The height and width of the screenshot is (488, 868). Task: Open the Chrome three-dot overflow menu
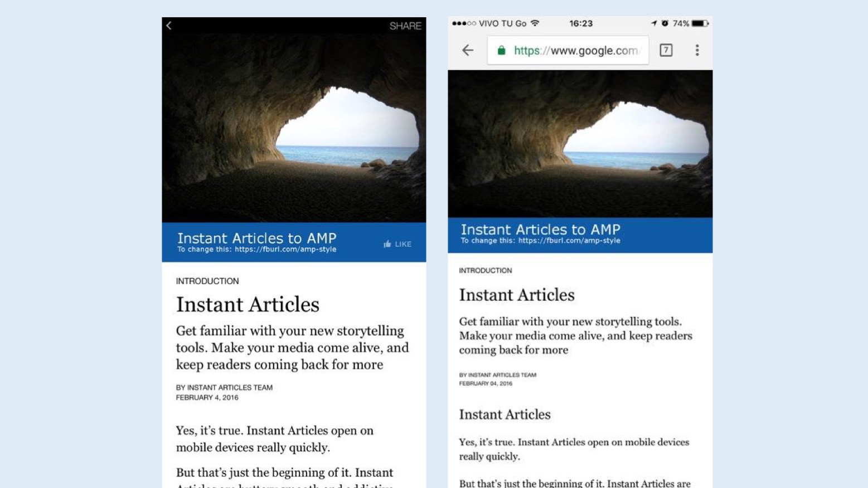pos(697,50)
